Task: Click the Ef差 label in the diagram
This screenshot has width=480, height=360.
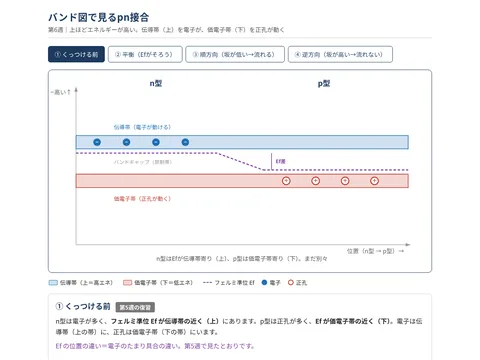Action: pyautogui.click(x=281, y=161)
